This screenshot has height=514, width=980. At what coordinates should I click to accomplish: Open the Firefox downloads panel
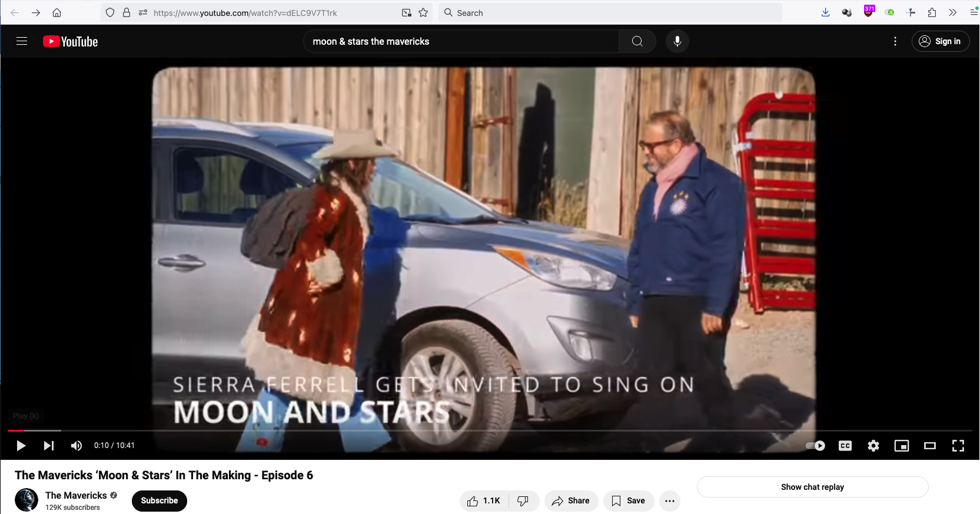[826, 12]
